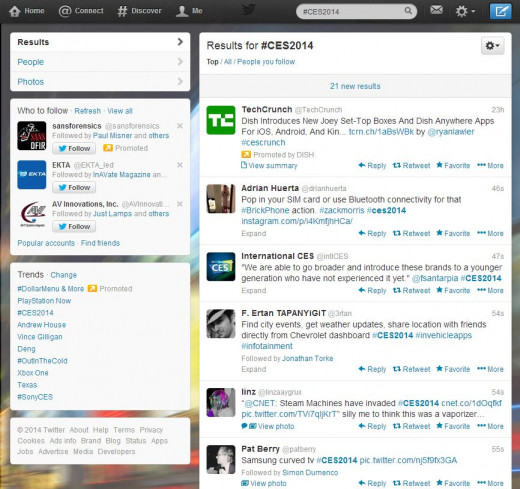Open More on linz's tweet
This screenshot has width=520, height=489.
click(x=490, y=426)
